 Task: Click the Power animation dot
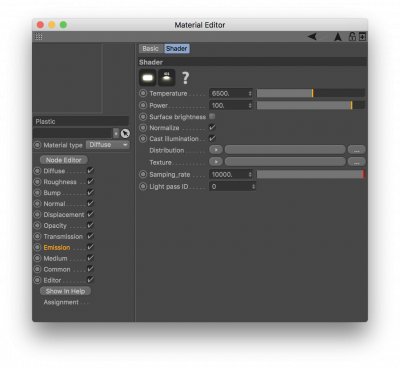pyautogui.click(x=143, y=105)
